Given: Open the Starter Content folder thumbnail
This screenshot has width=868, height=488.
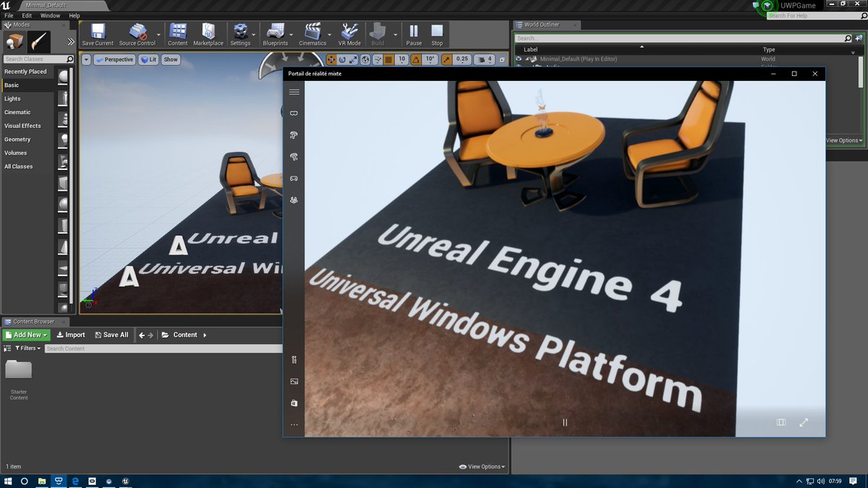Looking at the screenshot, I should coord(19,370).
